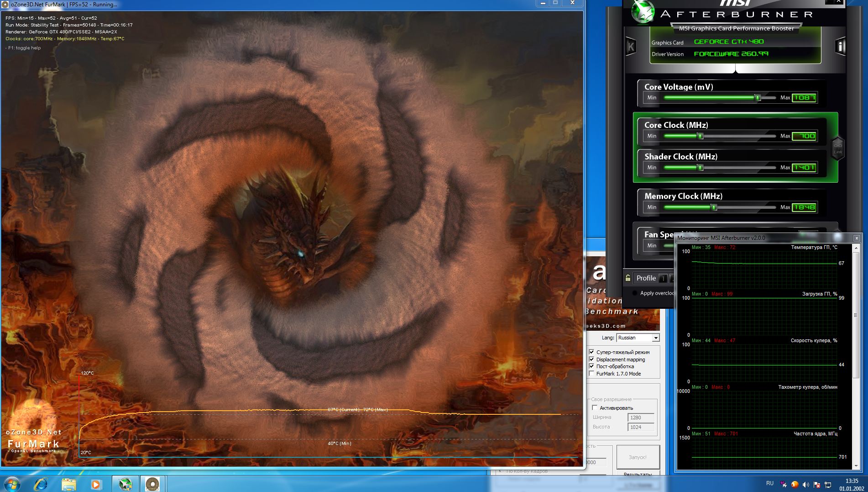Adjust the Core Voltage slider handle
This screenshot has width=868, height=492.
[758, 98]
